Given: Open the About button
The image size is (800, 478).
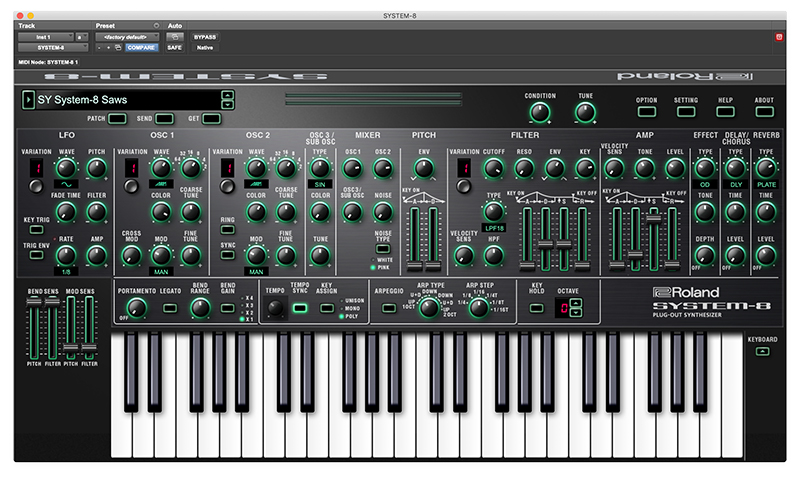Looking at the screenshot, I should [x=764, y=111].
